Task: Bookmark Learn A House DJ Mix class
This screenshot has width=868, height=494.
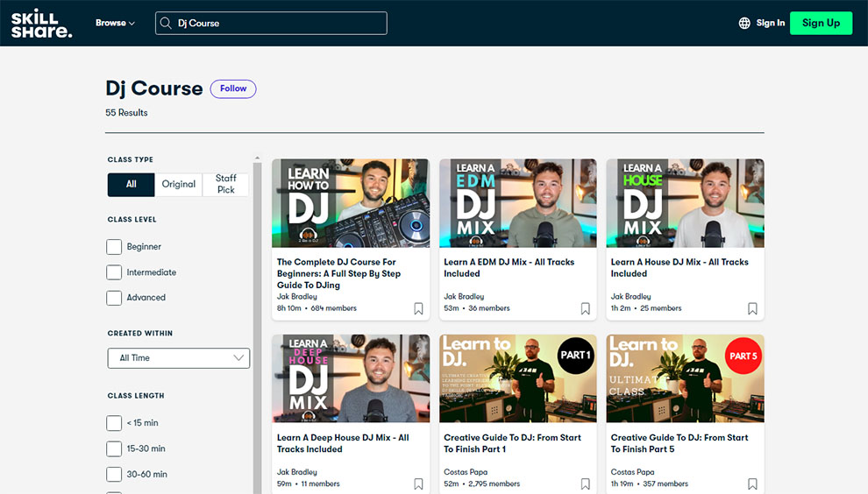Action: 752,308
